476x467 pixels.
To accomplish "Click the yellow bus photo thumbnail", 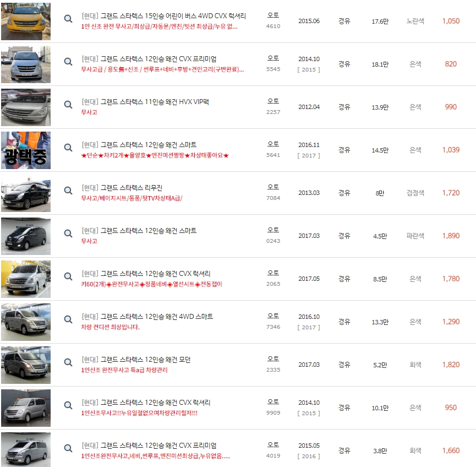I will coord(25,22).
